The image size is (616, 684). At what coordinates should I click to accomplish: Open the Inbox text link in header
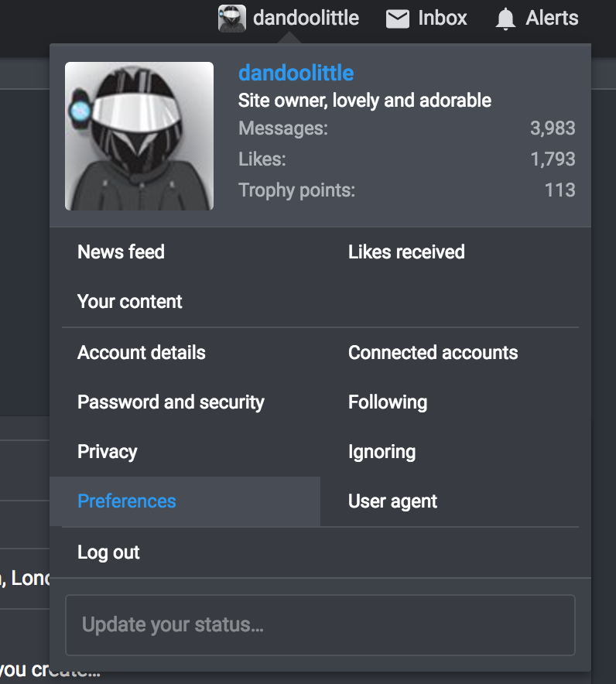pos(443,19)
